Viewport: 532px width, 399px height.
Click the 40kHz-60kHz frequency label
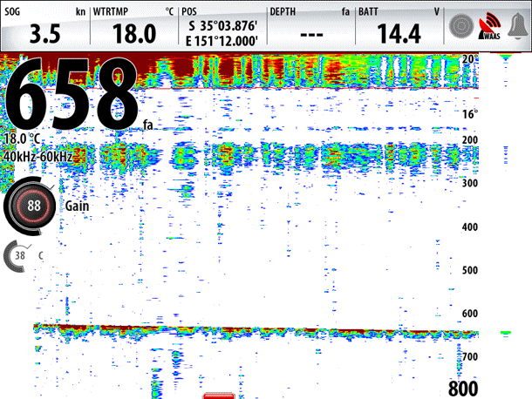pyautogui.click(x=38, y=156)
